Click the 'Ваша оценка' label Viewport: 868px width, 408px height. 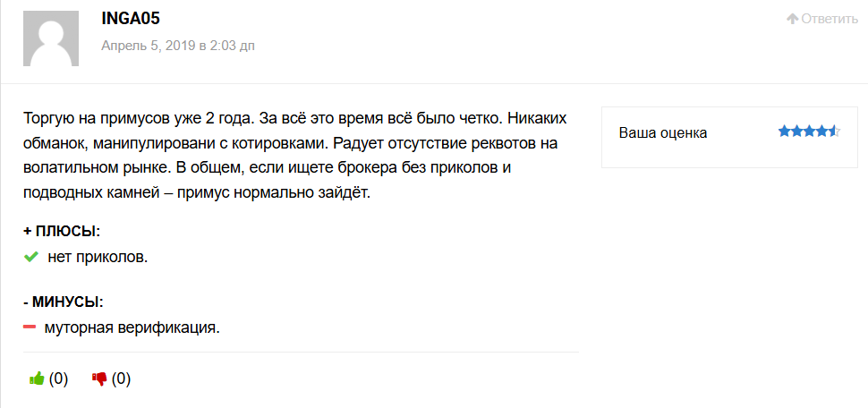(x=663, y=132)
